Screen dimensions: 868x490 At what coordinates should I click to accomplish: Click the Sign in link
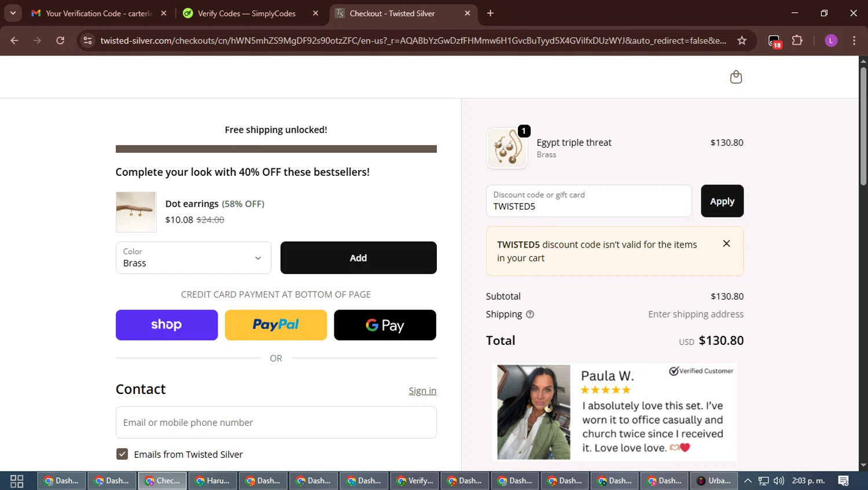pos(422,390)
